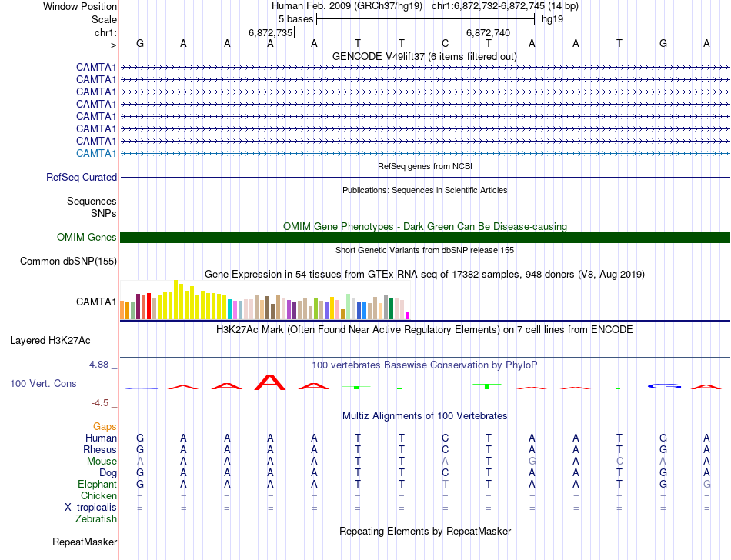Open Multiz Alignments of 100 Vertebrates title
Viewport: 731px width, 560px height.
point(424,415)
